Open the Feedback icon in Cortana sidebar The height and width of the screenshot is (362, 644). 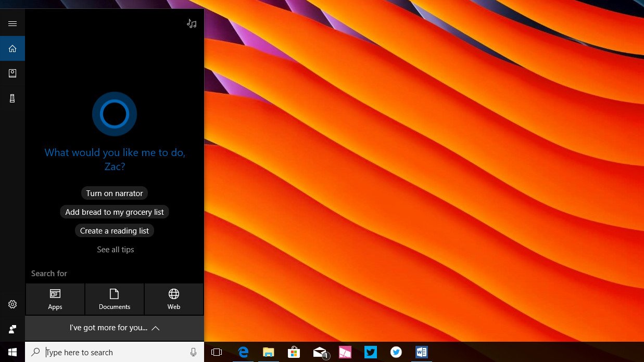[x=12, y=329]
